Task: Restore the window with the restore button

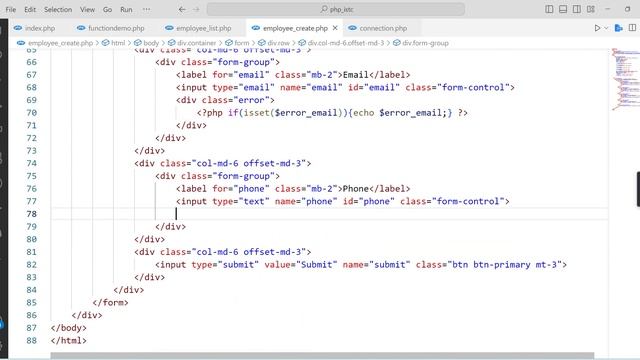Action: click(x=627, y=9)
